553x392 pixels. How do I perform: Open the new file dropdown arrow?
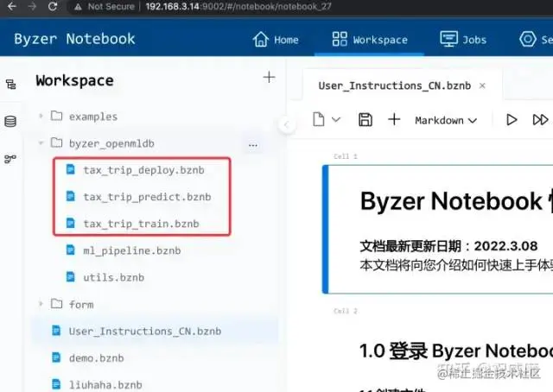coord(336,120)
